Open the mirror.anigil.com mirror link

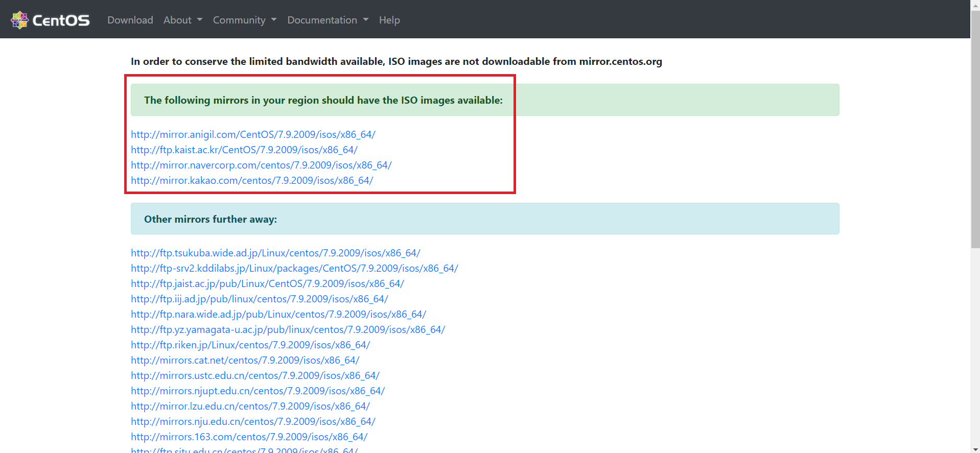[253, 134]
